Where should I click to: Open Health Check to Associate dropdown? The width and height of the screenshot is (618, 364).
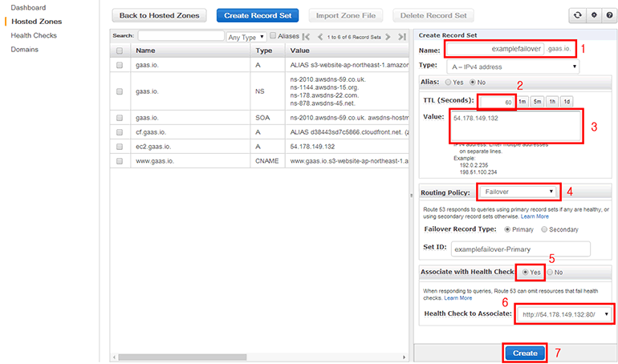[x=563, y=314]
